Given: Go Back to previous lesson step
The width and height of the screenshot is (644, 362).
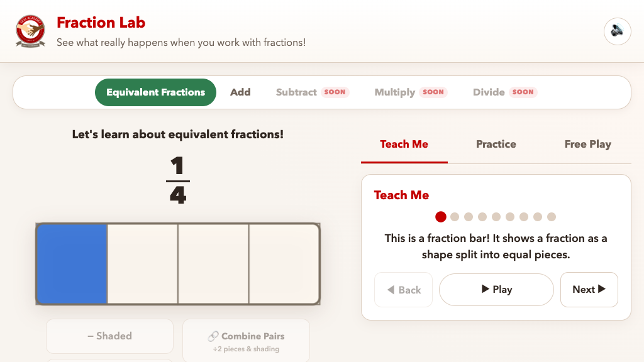Looking at the screenshot, I should pyautogui.click(x=403, y=290).
